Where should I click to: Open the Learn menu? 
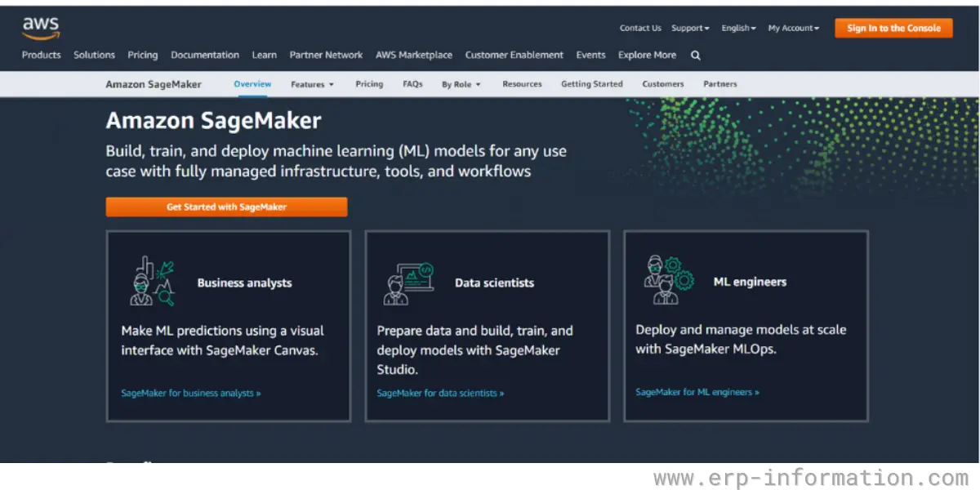pyautogui.click(x=264, y=55)
